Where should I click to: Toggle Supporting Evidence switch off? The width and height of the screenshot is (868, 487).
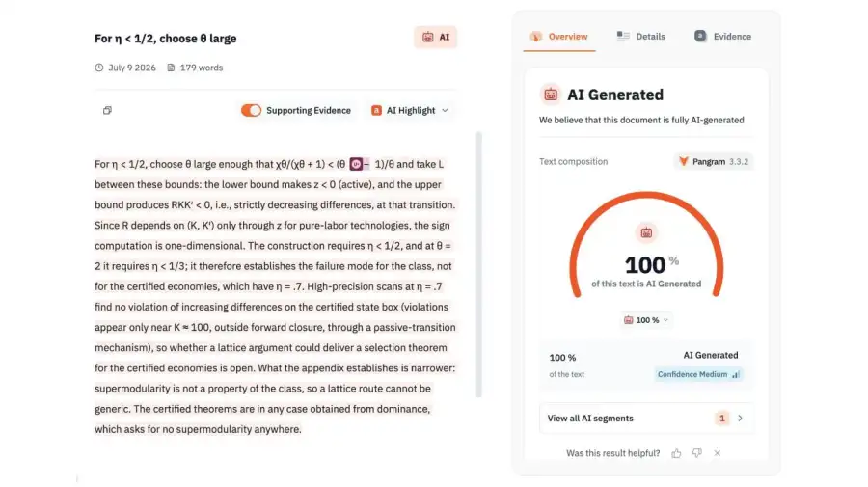coord(251,110)
